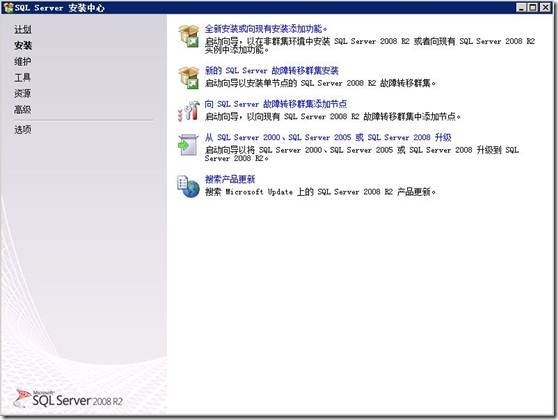Image resolution: width=558 pixels, height=420 pixels.
Task: Open the 高级 page
Action: pos(23,110)
